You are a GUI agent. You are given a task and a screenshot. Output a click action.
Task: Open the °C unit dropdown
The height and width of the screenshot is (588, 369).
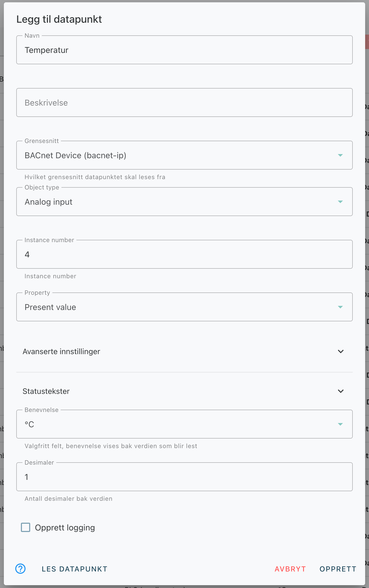pyautogui.click(x=185, y=424)
